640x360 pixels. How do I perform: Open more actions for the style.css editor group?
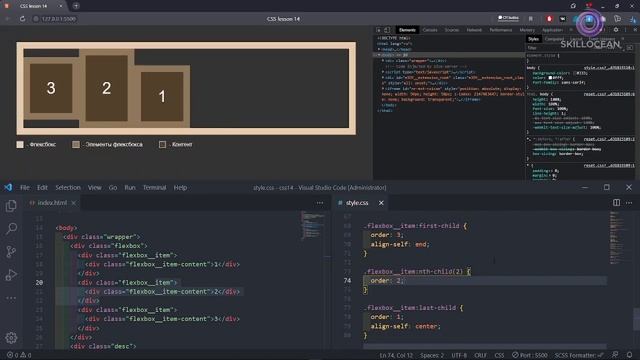click(629, 202)
